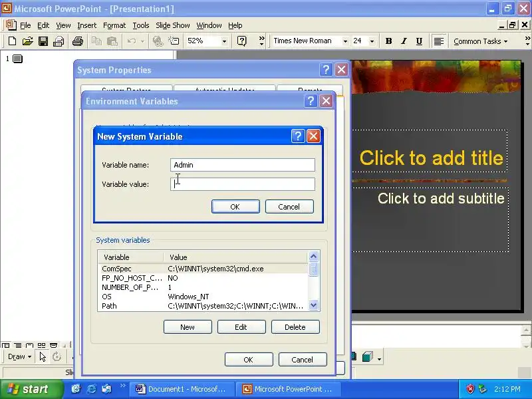Open the zoom percentage dropdown
The image size is (532, 399).
(x=224, y=41)
